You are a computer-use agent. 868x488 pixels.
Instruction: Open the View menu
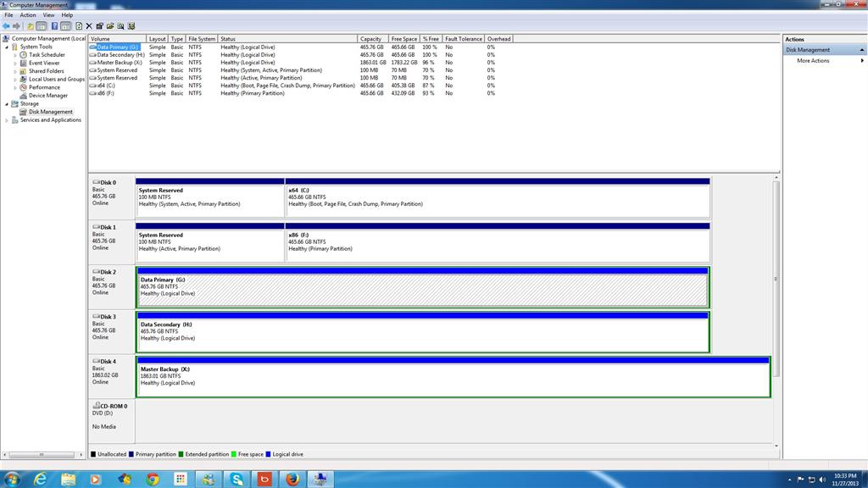point(48,15)
